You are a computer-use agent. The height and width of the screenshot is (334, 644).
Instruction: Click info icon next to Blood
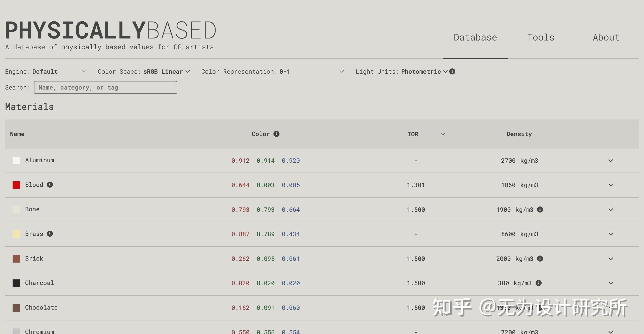click(50, 185)
